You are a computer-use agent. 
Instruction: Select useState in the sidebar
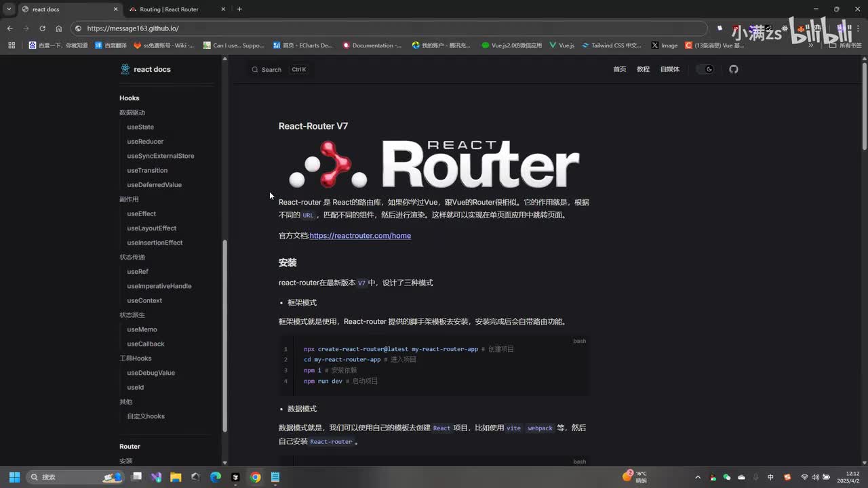coord(140,127)
